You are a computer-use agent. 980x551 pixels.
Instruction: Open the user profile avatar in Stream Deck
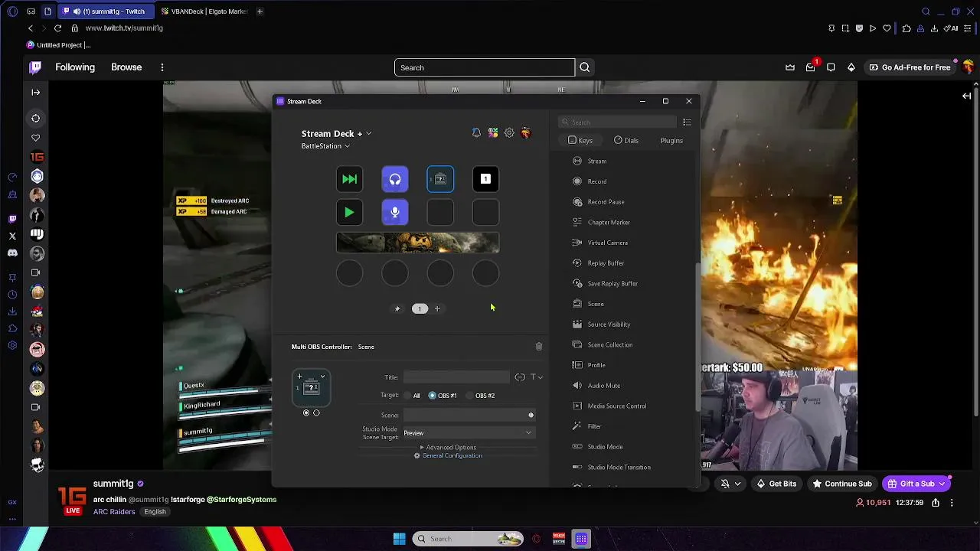(525, 133)
